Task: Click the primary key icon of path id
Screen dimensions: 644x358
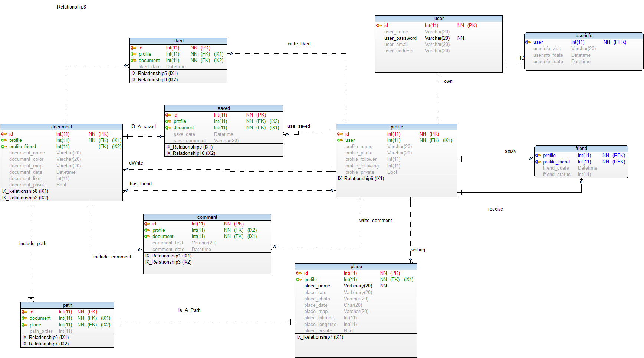Action: click(x=24, y=312)
